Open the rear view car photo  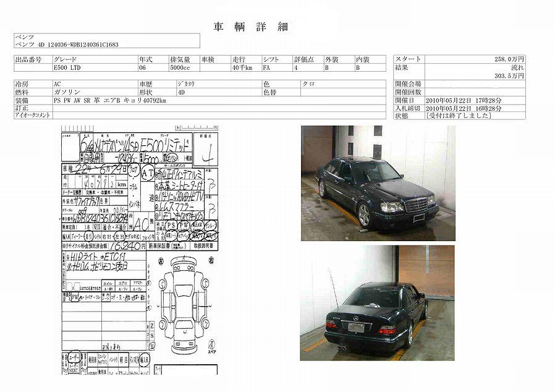tap(378, 303)
